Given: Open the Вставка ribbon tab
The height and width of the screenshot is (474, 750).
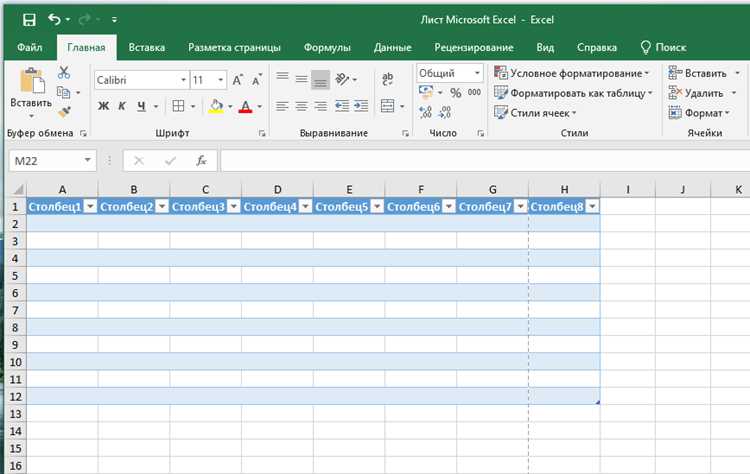Looking at the screenshot, I should pyautogui.click(x=147, y=48).
